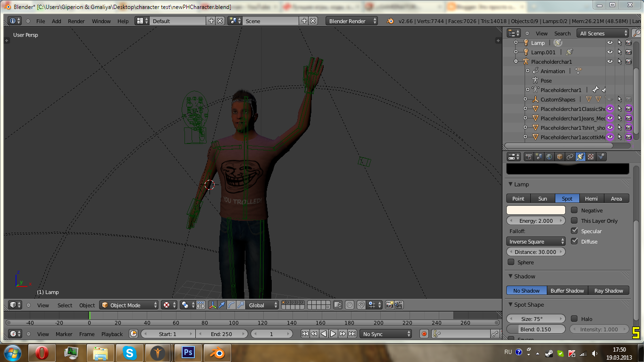Viewport: 644px width, 362px height.
Task: Select Buffer Shadow option
Action: [568, 290]
